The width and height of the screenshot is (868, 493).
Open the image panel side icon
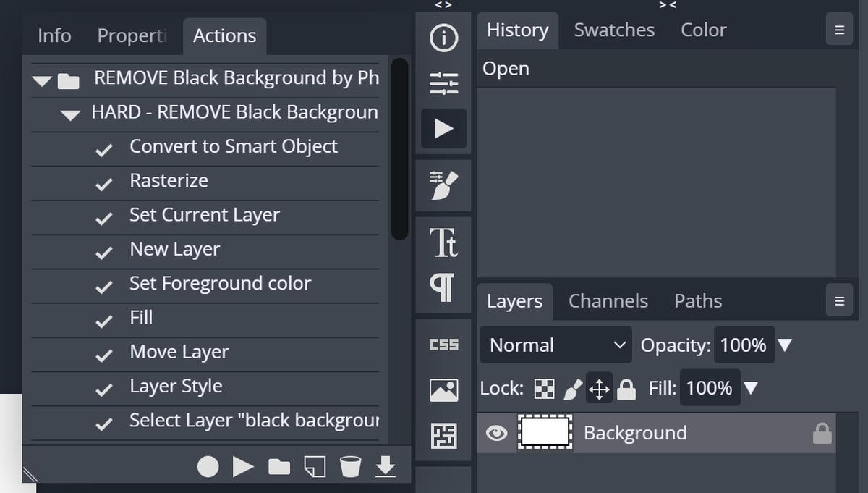coord(443,390)
